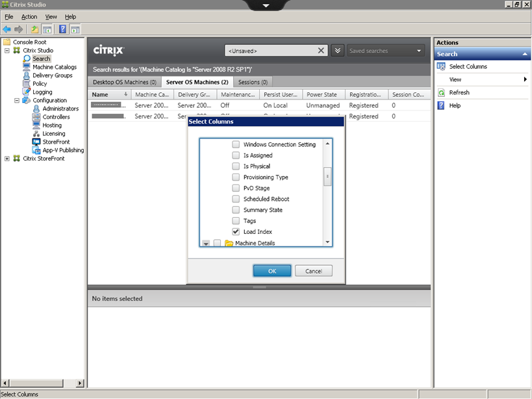Enable the Is Assigned column checkbox
The width and height of the screenshot is (532, 399).
coord(236,155)
